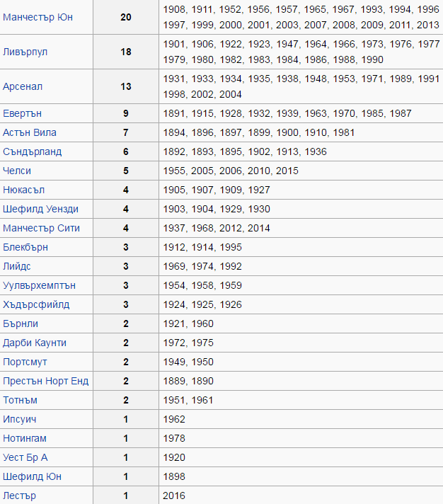Select years 1921, 1960

[x=188, y=323]
